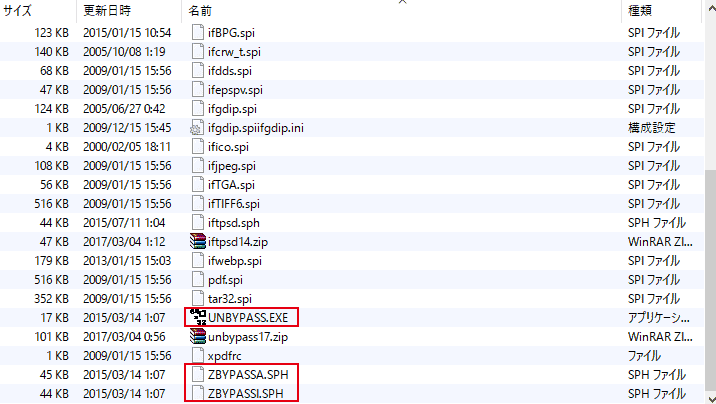Image resolution: width=716 pixels, height=404 pixels.
Task: Click the ifwebp.spi file icon
Action: click(198, 261)
